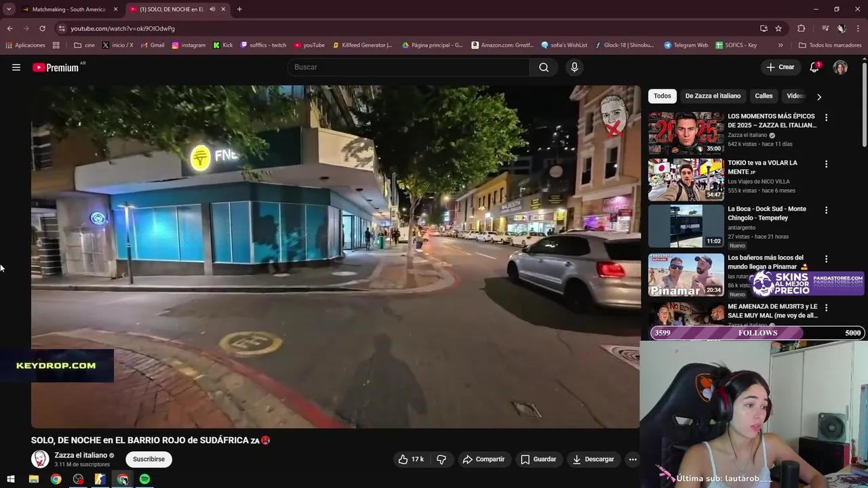Open Spotify from the taskbar
868x488 pixels.
(x=144, y=479)
